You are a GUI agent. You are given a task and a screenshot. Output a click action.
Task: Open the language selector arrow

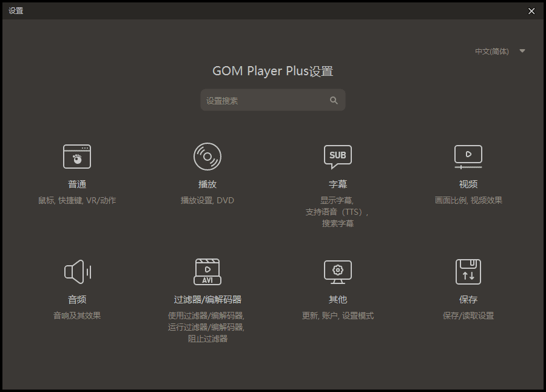[522, 51]
